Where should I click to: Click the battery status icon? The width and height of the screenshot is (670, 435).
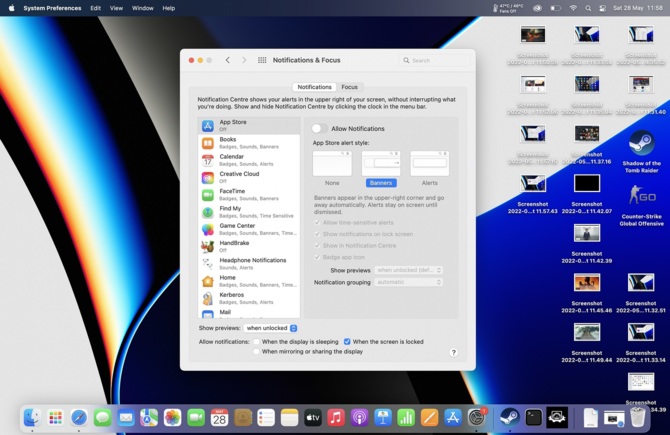click(555, 8)
